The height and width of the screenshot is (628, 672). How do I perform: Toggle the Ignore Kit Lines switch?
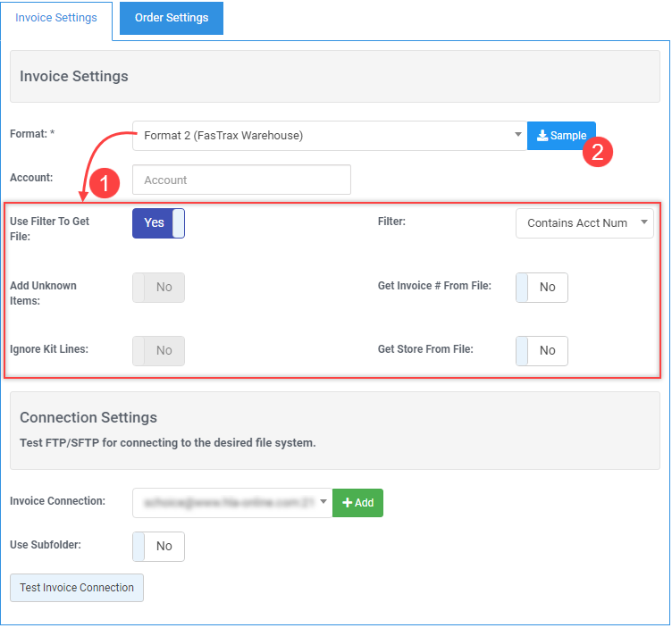coord(158,350)
